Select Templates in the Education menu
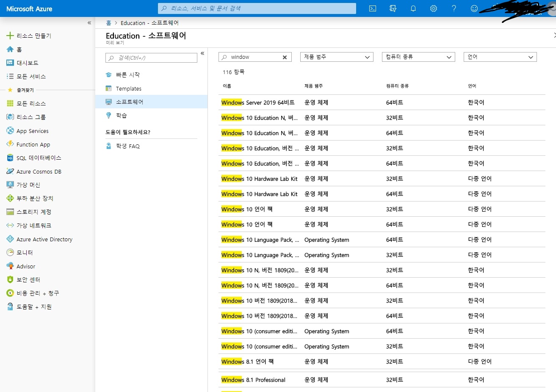 point(129,88)
